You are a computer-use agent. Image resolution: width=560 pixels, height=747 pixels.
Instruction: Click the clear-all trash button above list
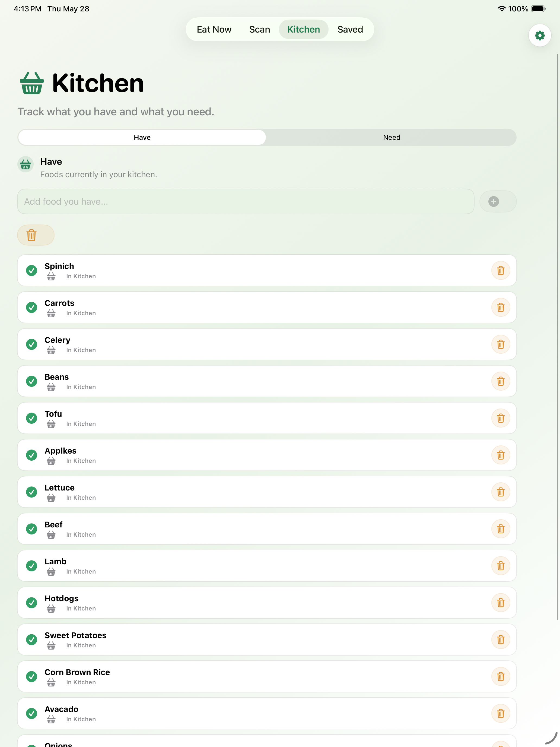tap(36, 235)
